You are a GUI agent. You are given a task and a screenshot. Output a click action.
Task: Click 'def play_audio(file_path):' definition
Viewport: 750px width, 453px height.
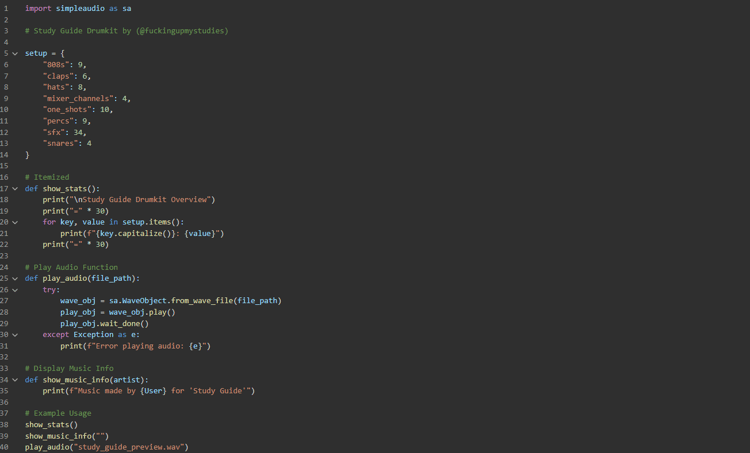pos(82,278)
